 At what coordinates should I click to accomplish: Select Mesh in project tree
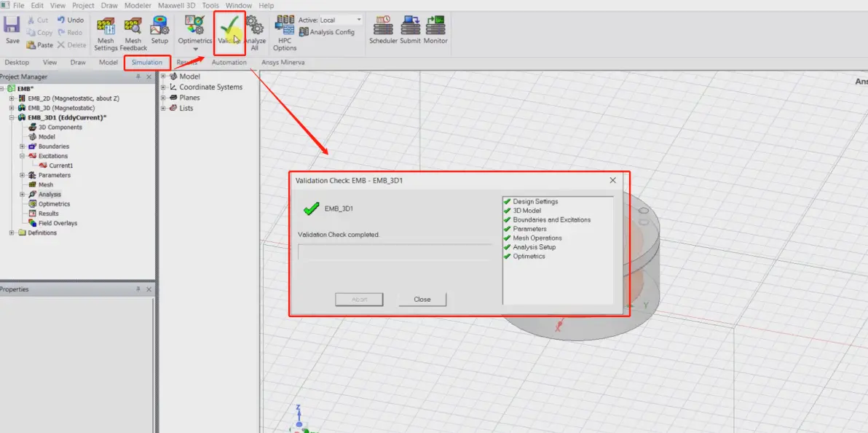(45, 184)
